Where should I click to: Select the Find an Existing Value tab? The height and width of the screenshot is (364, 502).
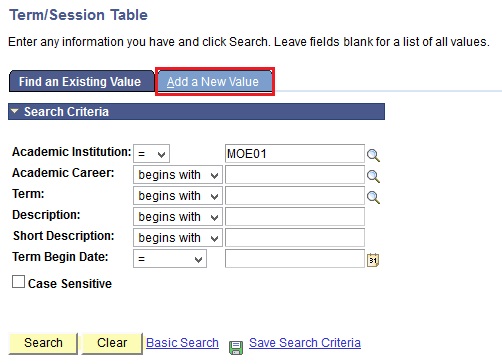[x=82, y=81]
